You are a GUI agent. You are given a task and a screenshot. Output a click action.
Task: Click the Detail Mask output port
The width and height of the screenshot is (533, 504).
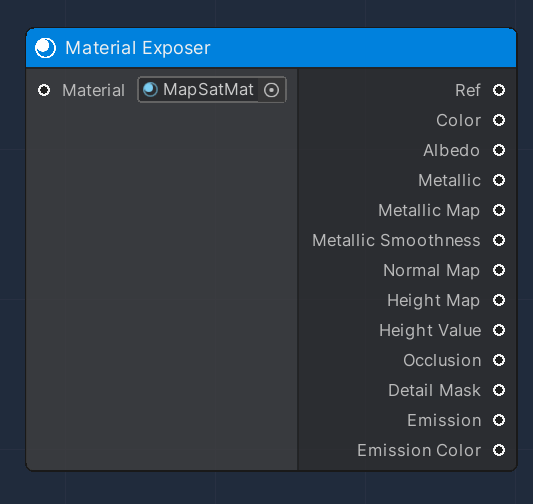click(x=499, y=390)
